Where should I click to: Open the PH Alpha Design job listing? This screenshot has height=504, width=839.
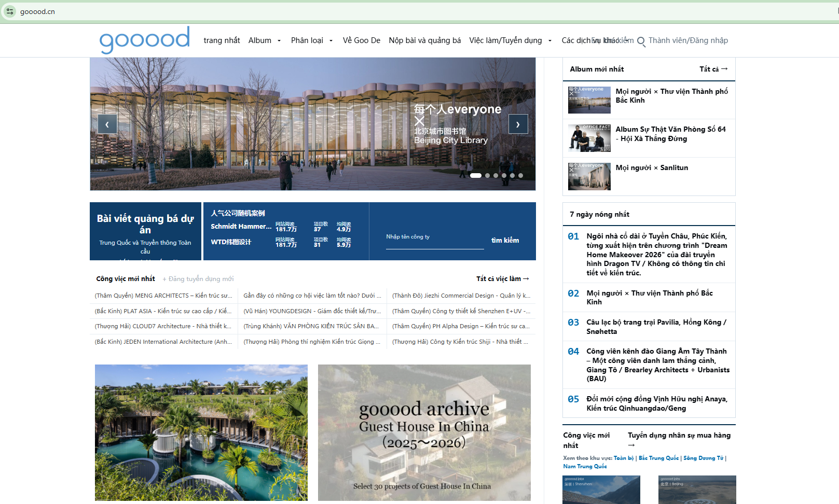(461, 326)
